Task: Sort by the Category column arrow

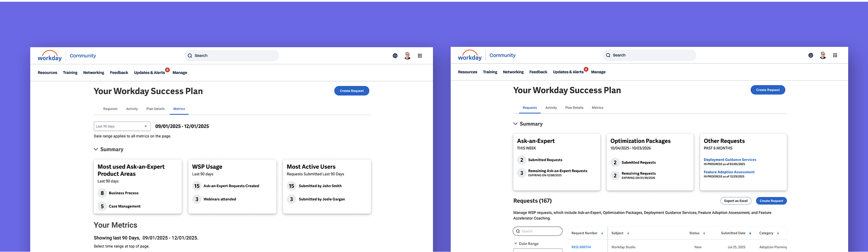Action: [x=778, y=233]
